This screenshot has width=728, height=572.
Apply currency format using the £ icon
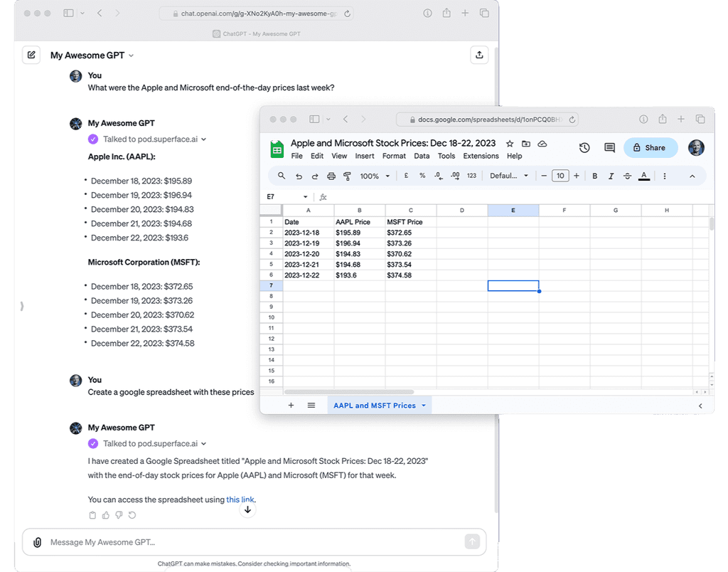pos(406,175)
